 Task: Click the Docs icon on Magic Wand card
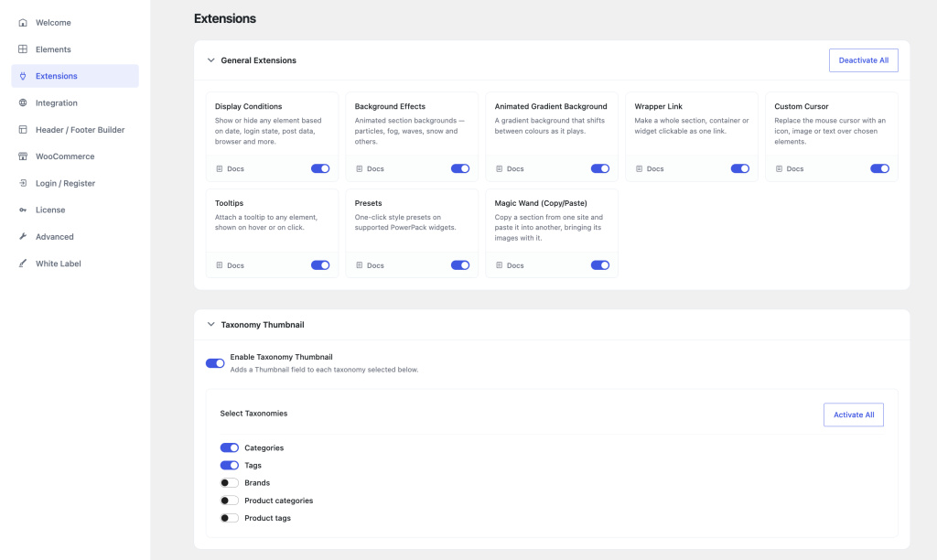coord(499,265)
